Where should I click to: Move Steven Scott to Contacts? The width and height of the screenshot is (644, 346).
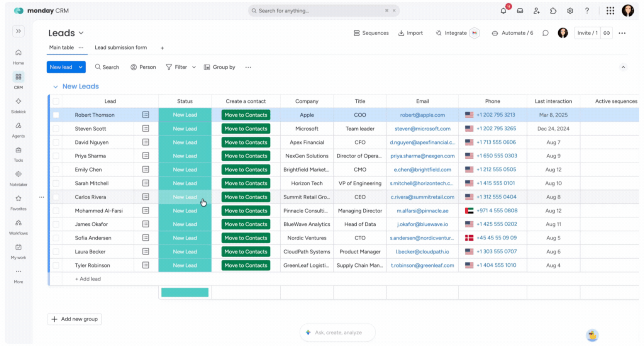click(x=246, y=129)
